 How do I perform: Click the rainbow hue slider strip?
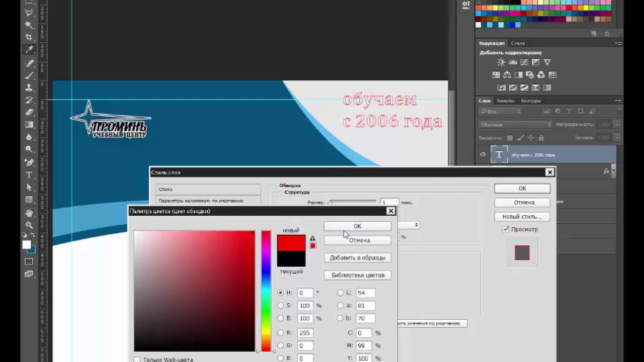(x=266, y=292)
